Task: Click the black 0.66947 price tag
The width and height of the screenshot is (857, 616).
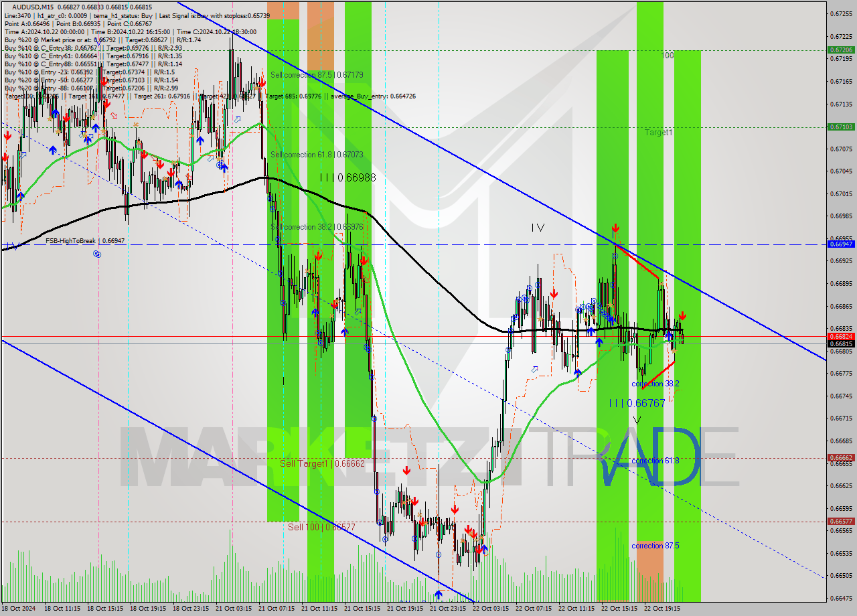Action: coord(840,244)
